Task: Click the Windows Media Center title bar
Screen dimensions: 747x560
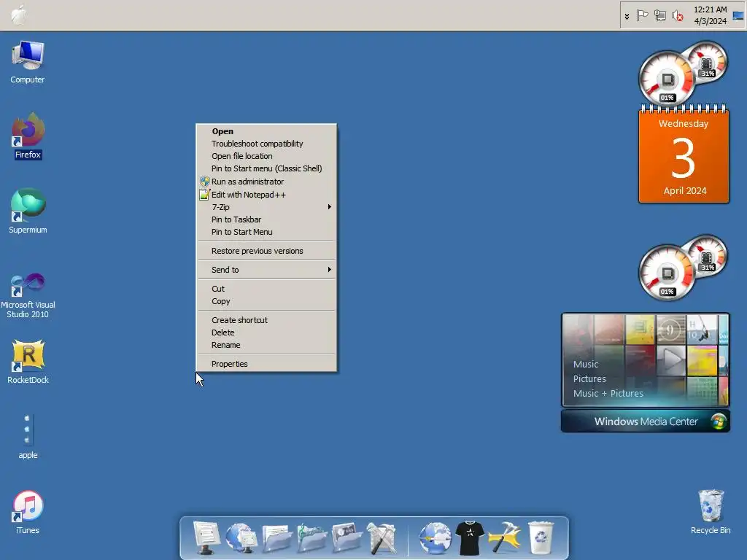Action: coord(646,421)
